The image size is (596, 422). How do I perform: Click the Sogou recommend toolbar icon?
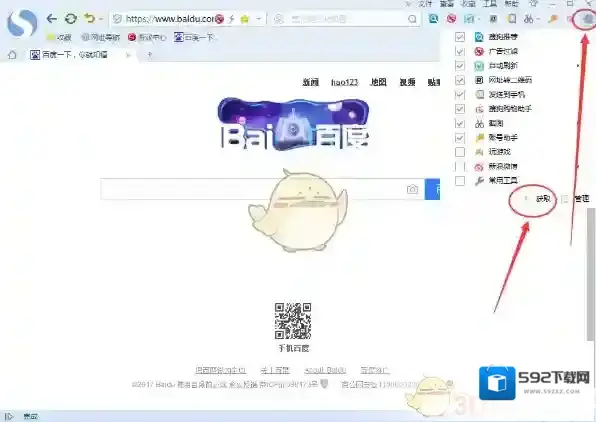point(433,18)
